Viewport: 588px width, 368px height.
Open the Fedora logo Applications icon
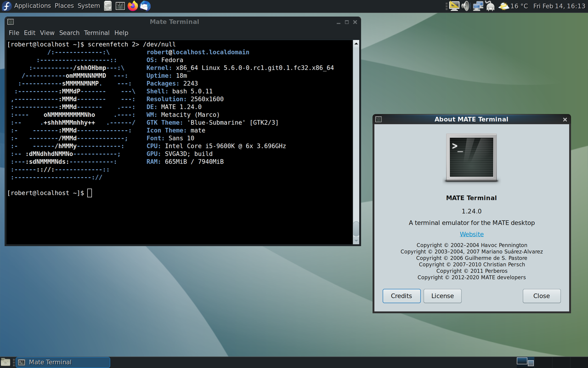6,6
